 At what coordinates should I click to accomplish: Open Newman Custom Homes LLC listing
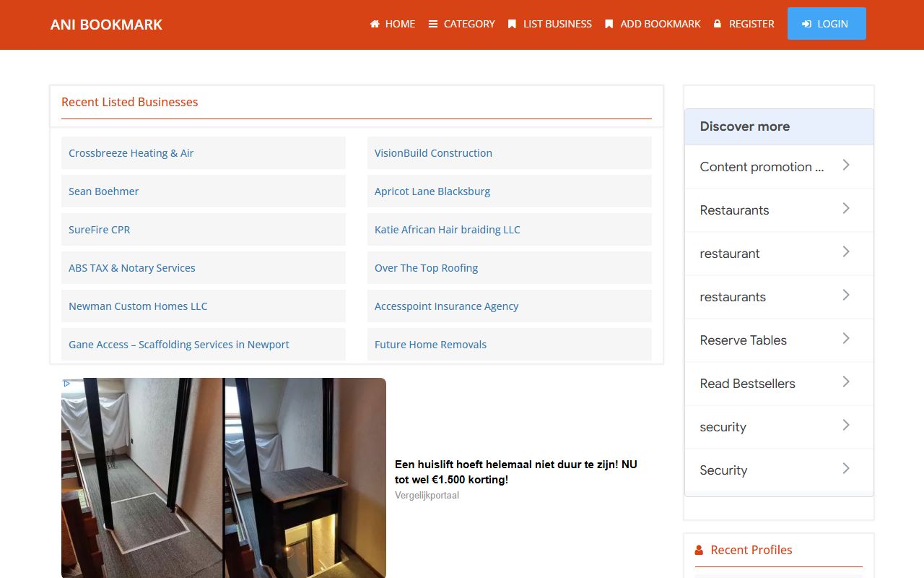pos(138,306)
